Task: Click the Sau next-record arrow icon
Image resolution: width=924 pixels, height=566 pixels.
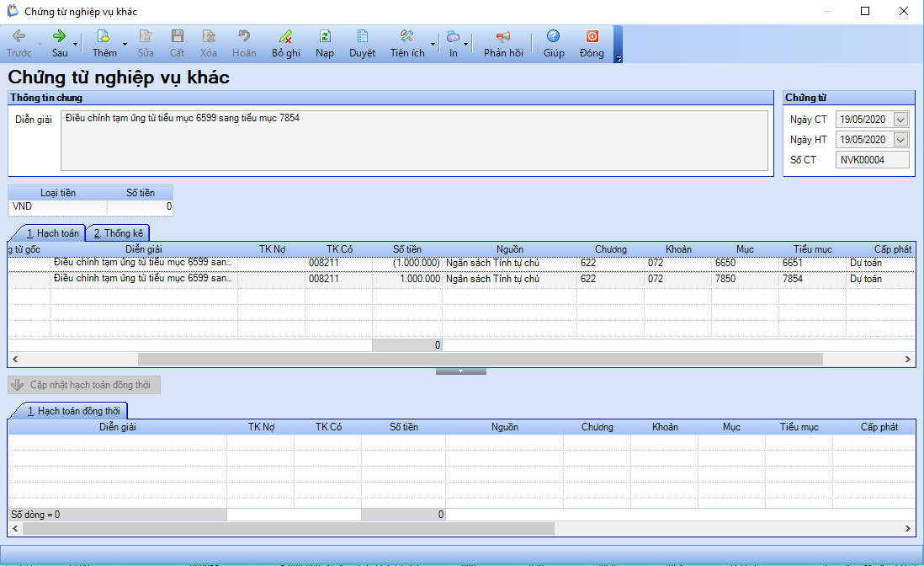Action: (x=60, y=37)
